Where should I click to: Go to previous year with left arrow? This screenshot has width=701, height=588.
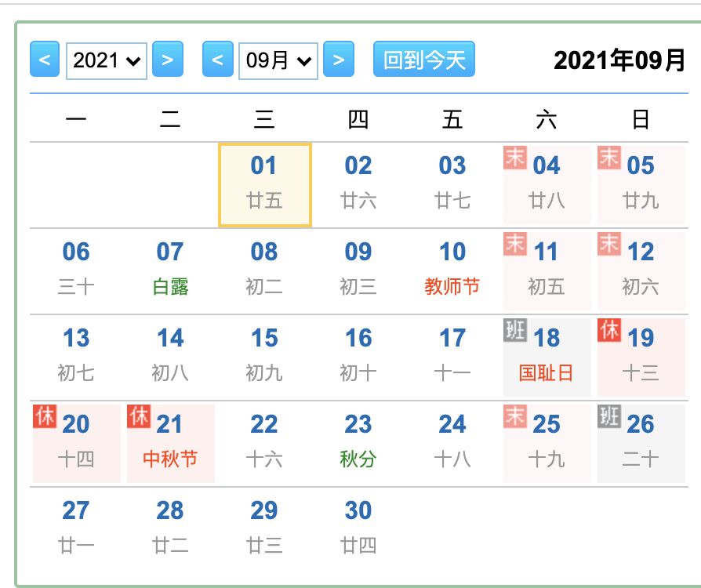45,59
